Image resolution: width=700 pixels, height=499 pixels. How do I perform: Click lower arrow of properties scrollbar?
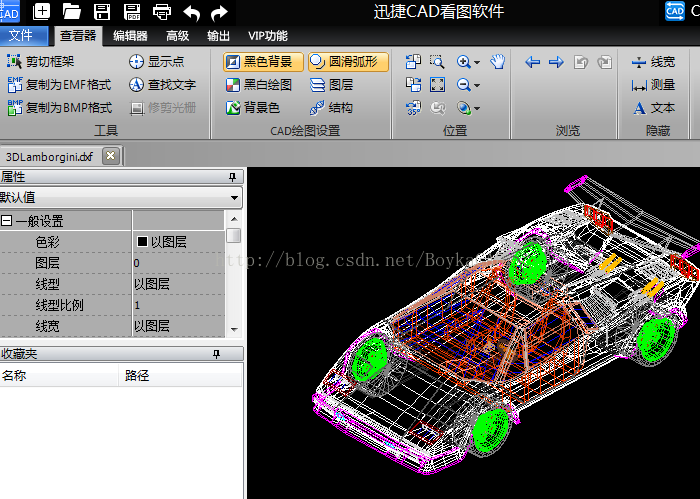[x=234, y=330]
